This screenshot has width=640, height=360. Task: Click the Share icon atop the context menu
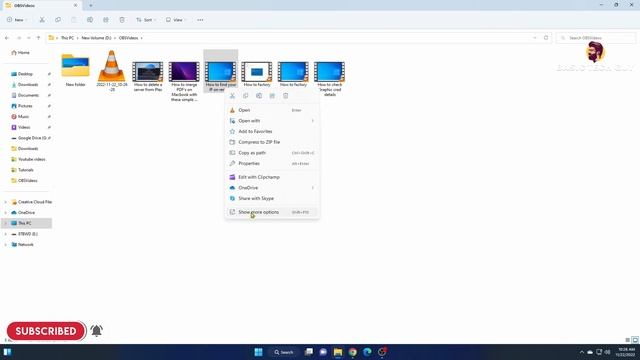click(272, 96)
